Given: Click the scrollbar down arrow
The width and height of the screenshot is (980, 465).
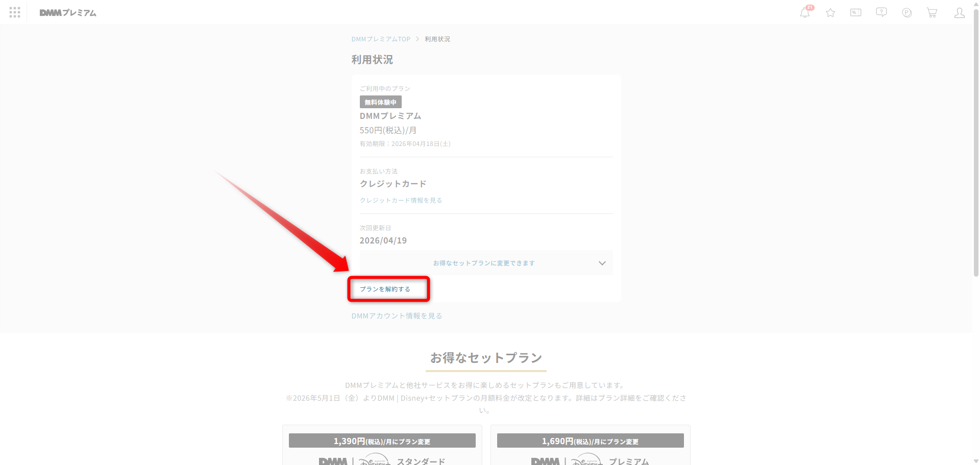Looking at the screenshot, I should [x=976, y=461].
